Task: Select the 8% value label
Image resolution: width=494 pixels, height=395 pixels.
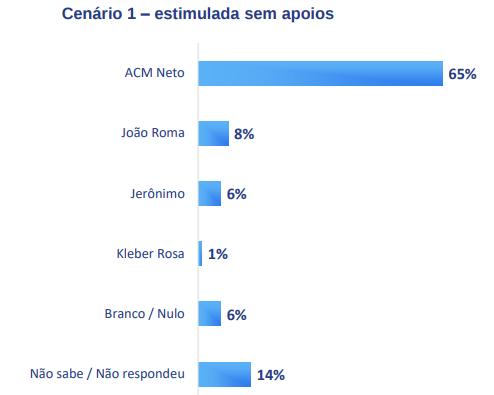Action: click(x=244, y=134)
